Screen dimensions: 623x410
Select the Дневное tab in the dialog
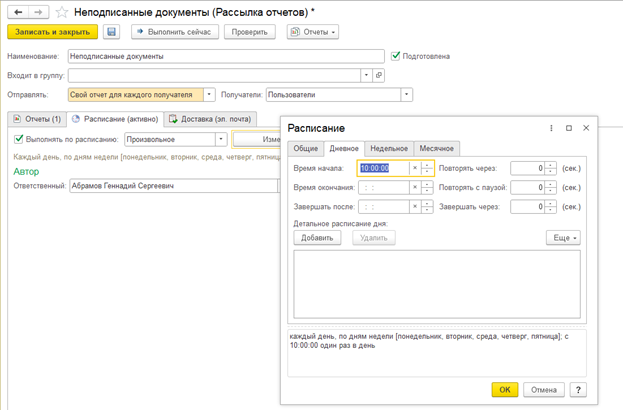tap(344, 149)
